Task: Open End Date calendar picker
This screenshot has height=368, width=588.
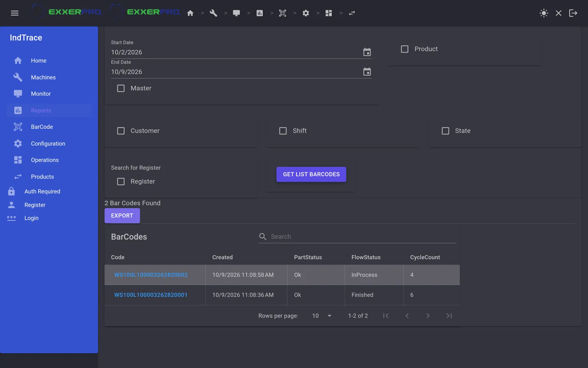Action: tap(367, 71)
